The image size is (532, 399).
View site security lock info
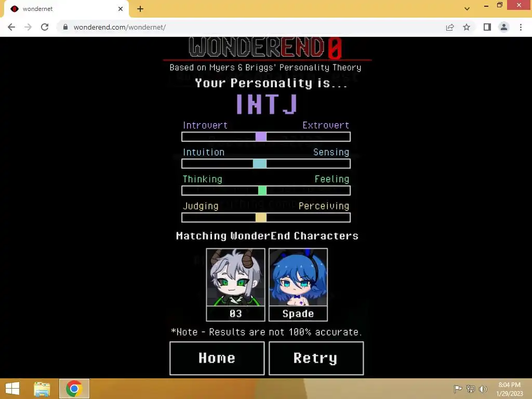(65, 27)
